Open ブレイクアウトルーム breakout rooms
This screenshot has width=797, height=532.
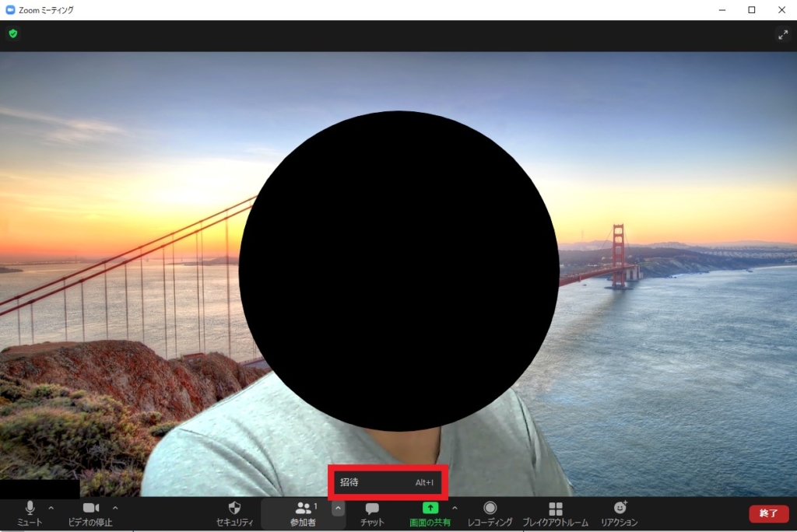(x=556, y=513)
